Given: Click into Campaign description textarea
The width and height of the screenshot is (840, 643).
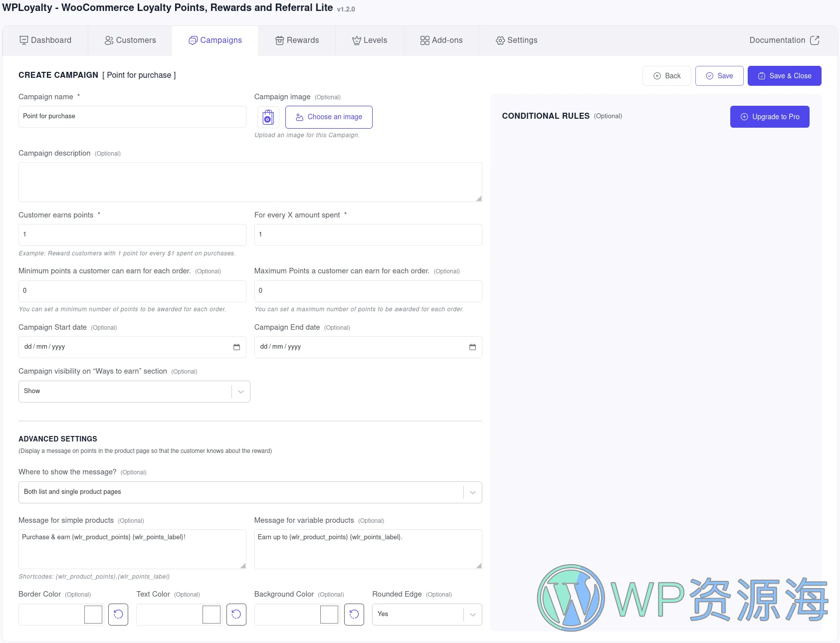Looking at the screenshot, I should coord(250,182).
